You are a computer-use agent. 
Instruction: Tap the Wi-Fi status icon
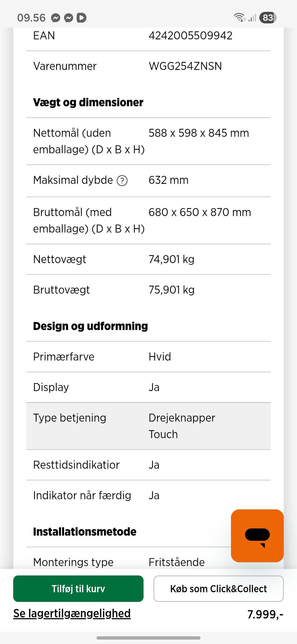click(x=239, y=18)
